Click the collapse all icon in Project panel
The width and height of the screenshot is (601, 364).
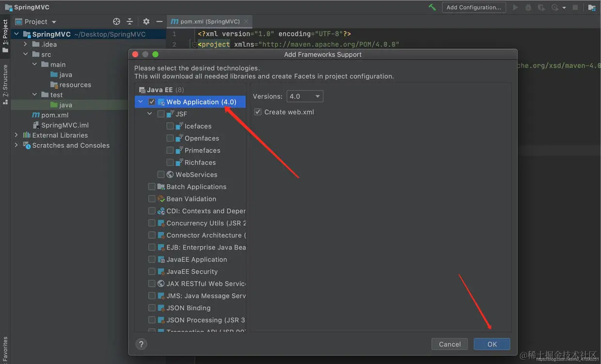point(129,21)
